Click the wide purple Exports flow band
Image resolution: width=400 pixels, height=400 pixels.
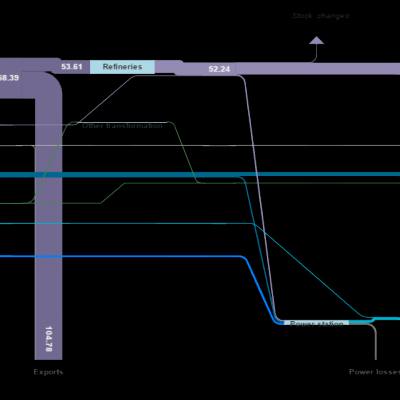[x=49, y=217]
